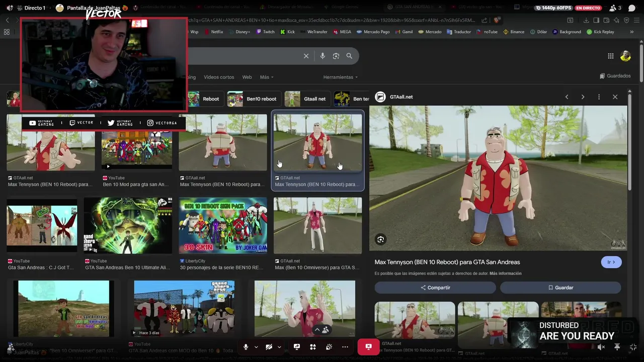The height and width of the screenshot is (362, 644).
Task: Open Guardados saved items
Action: [x=615, y=76]
